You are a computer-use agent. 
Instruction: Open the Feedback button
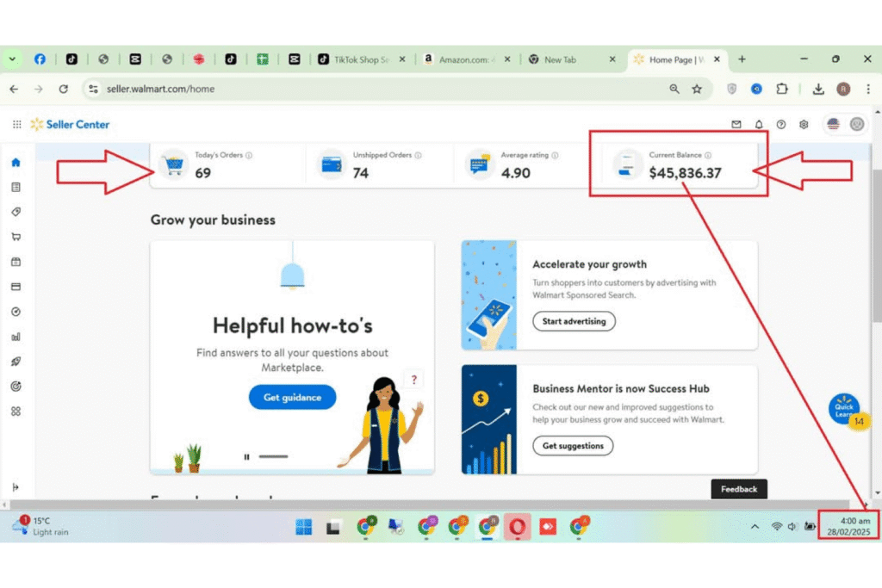pos(738,489)
